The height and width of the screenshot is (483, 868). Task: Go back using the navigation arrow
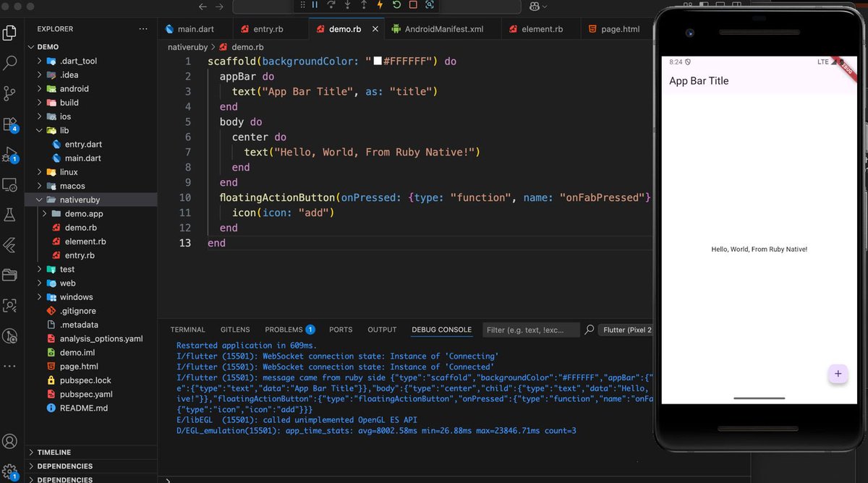point(203,7)
